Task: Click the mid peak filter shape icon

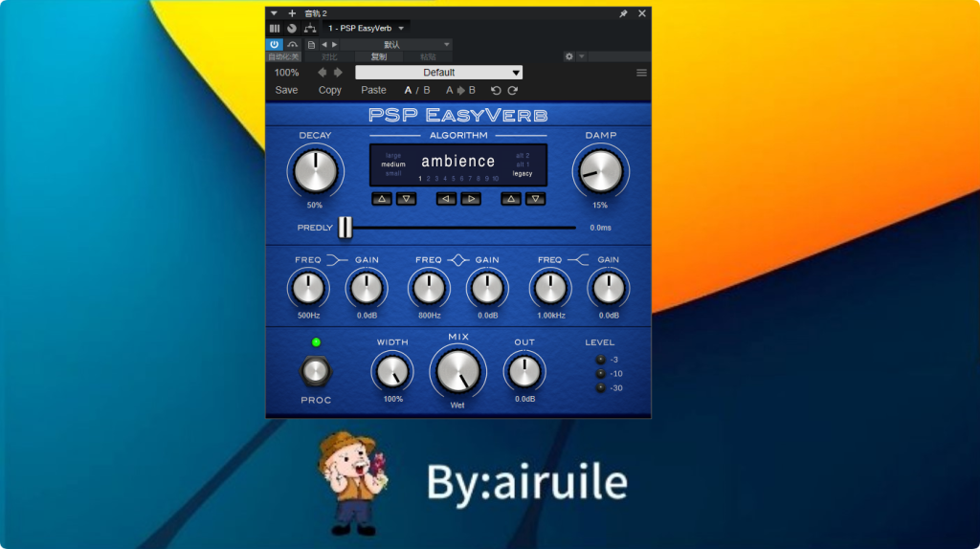Action: tap(458, 260)
